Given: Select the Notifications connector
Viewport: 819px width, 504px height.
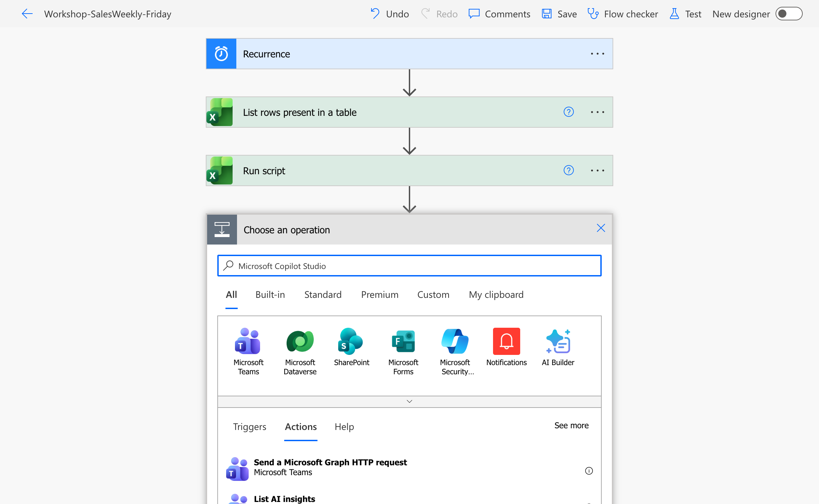Looking at the screenshot, I should click(x=506, y=347).
